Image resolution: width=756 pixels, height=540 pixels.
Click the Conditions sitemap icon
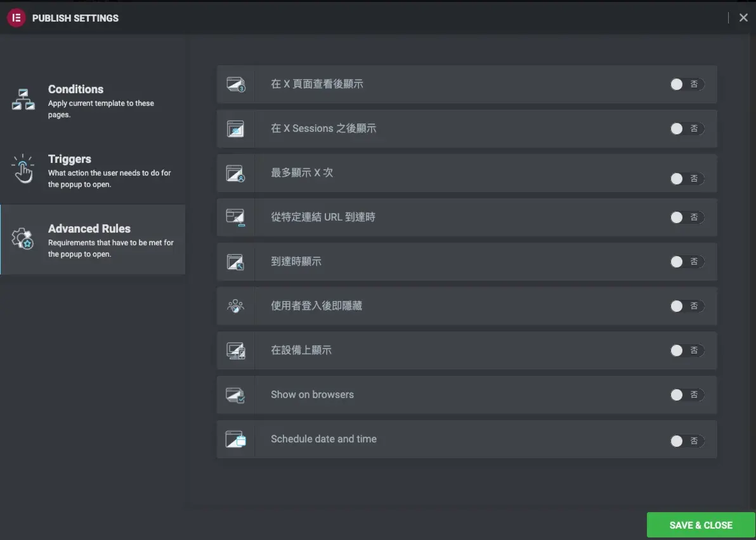point(23,100)
